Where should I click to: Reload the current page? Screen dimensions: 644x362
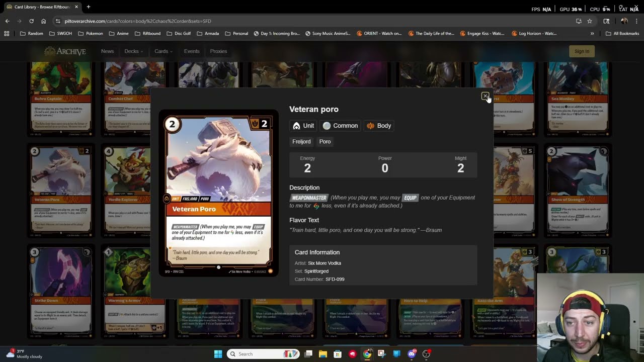point(31,21)
